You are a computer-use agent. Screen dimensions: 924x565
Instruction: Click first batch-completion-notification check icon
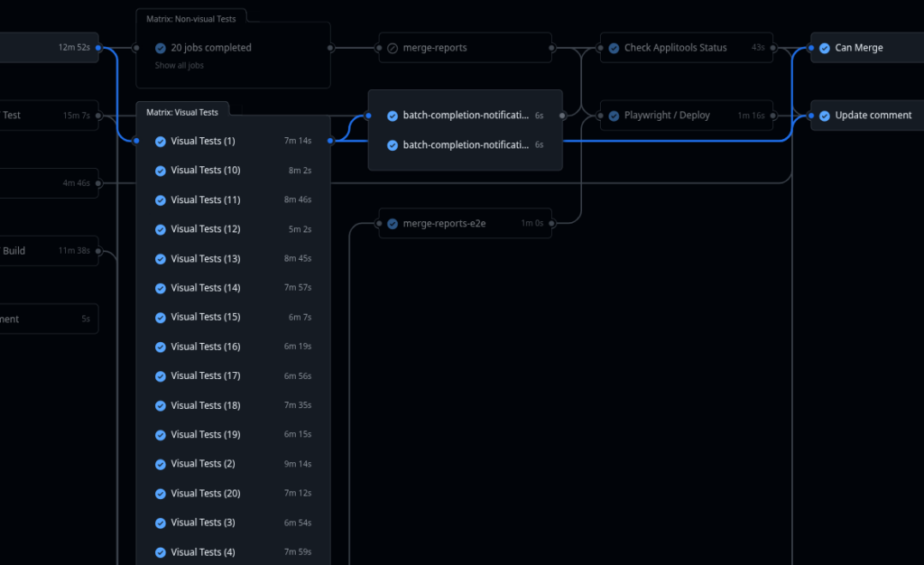[x=393, y=116]
